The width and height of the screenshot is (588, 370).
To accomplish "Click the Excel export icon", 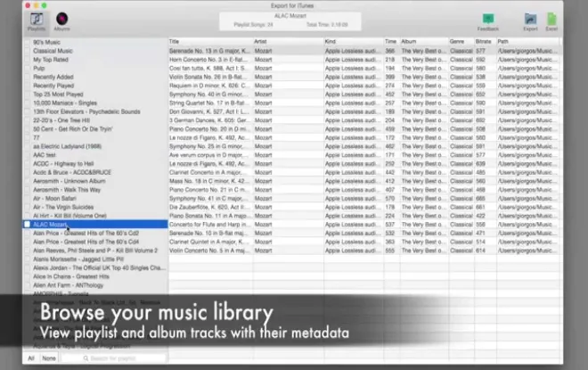I will coord(551,22).
